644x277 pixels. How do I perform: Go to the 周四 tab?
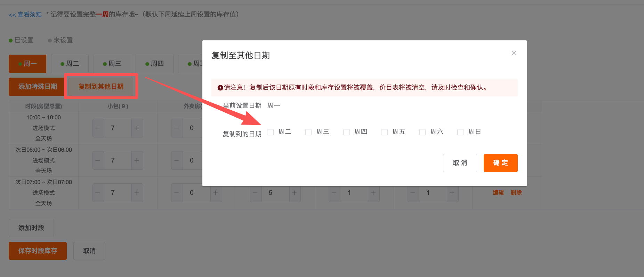click(x=154, y=64)
